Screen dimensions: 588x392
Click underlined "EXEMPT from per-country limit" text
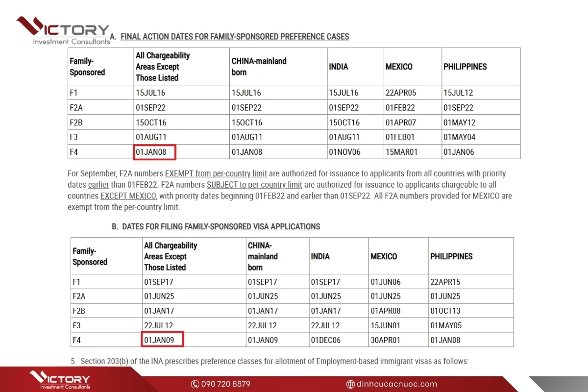click(216, 173)
